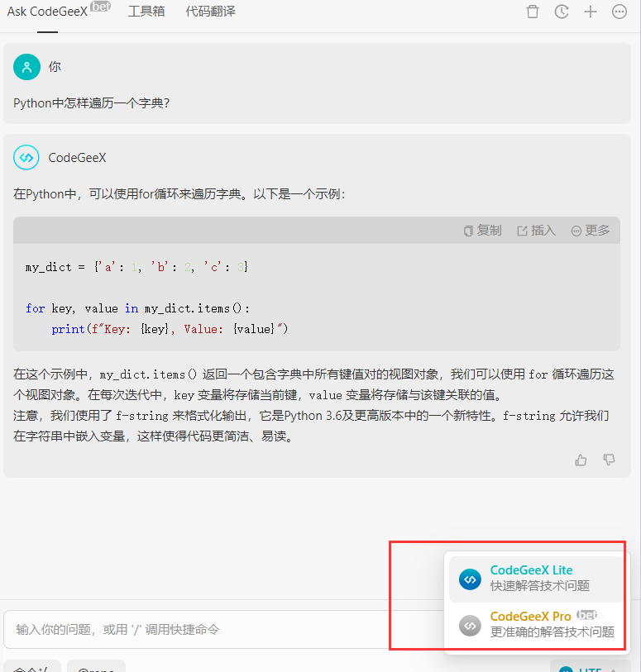Click the print statement line in the code

(170, 329)
